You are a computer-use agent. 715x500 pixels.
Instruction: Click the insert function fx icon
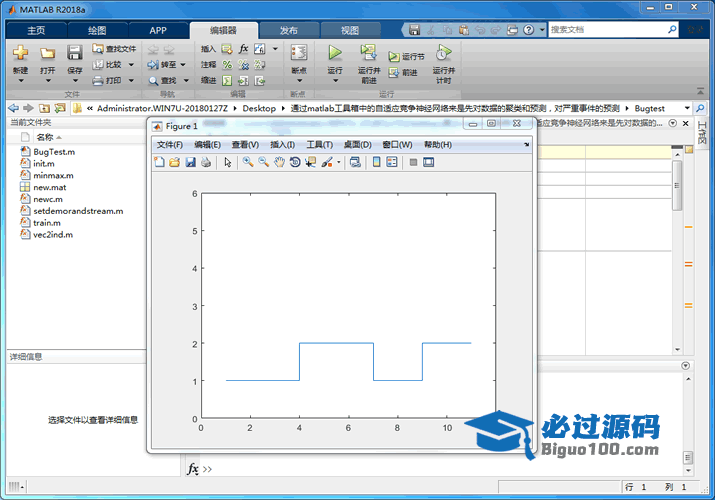pyautogui.click(x=244, y=49)
